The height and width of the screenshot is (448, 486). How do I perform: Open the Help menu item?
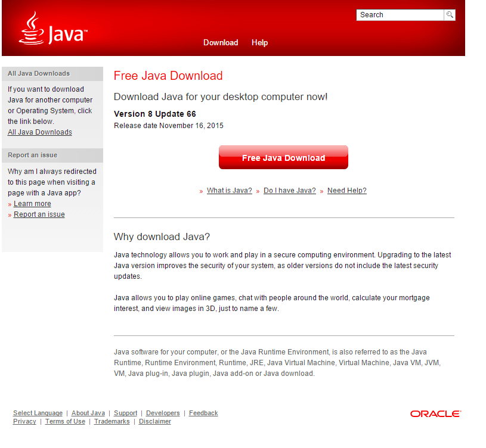(259, 42)
